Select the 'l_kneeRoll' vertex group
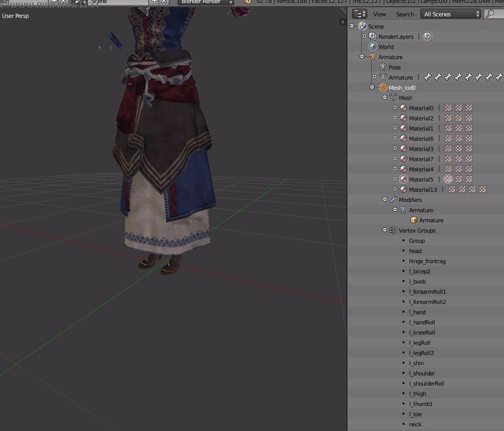The image size is (504, 431). tap(422, 333)
